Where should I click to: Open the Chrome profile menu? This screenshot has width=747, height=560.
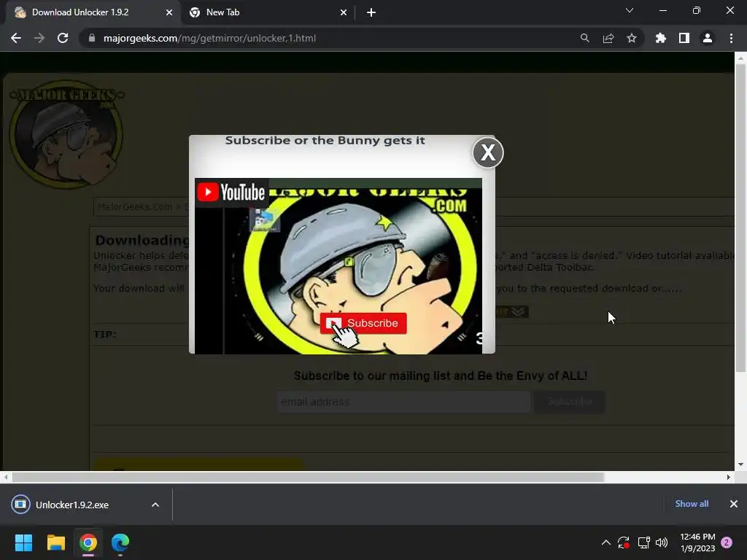[708, 38]
